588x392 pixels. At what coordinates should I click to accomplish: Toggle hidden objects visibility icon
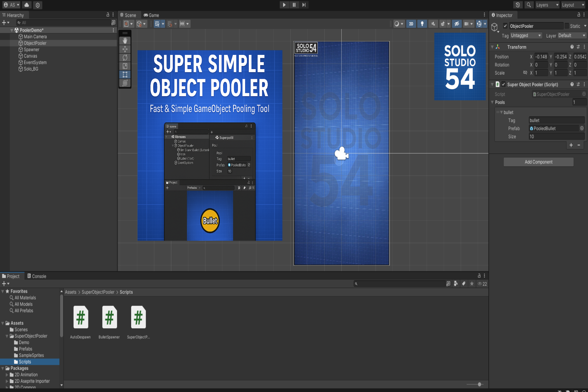tap(457, 24)
